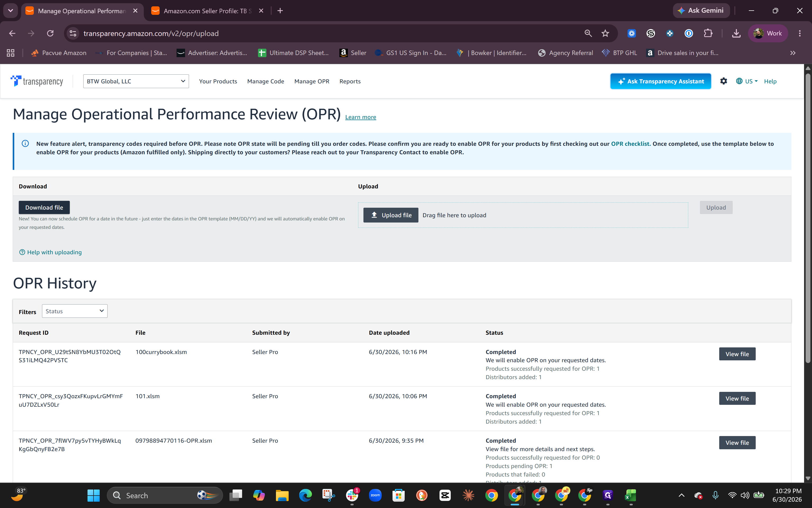Click the Help link in header
The width and height of the screenshot is (812, 508).
(770, 81)
